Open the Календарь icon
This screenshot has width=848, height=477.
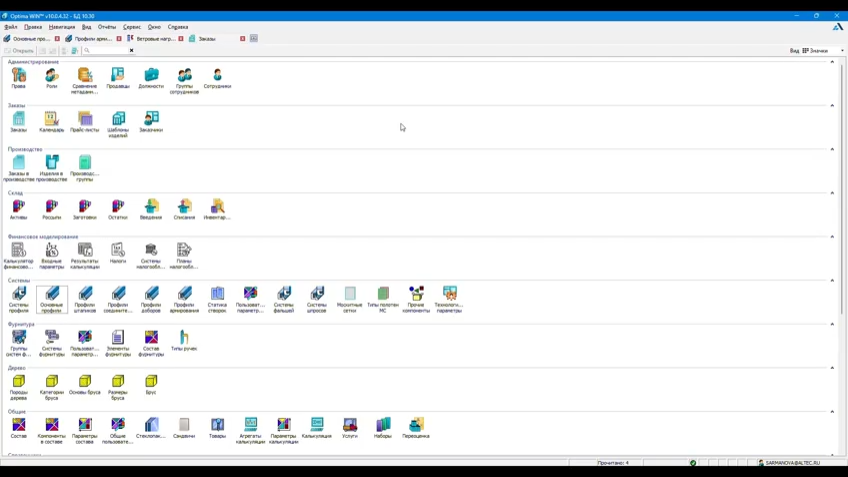pyautogui.click(x=51, y=122)
